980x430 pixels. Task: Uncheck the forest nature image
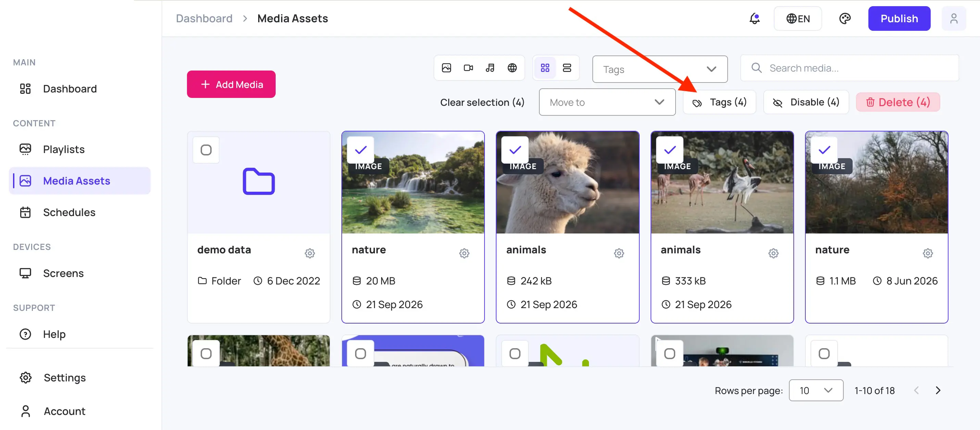[825, 150]
